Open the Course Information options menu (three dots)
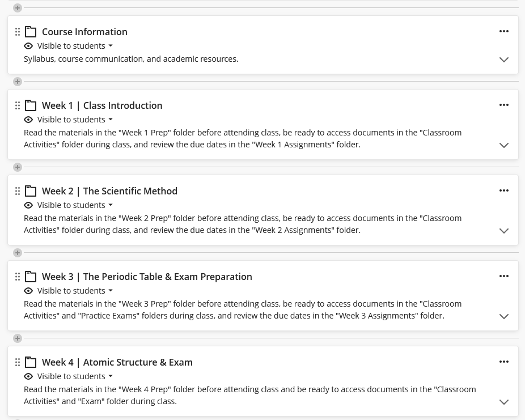 [503, 31]
